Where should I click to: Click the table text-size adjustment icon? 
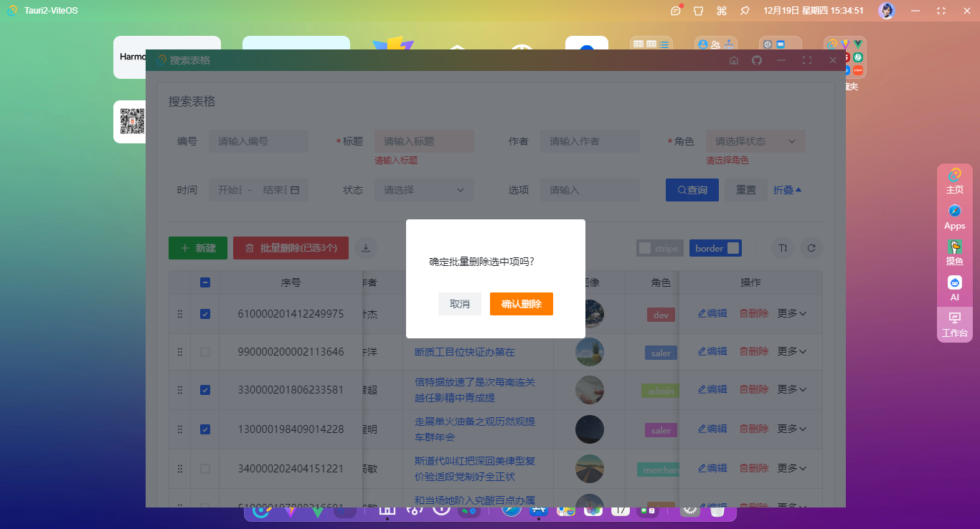782,248
